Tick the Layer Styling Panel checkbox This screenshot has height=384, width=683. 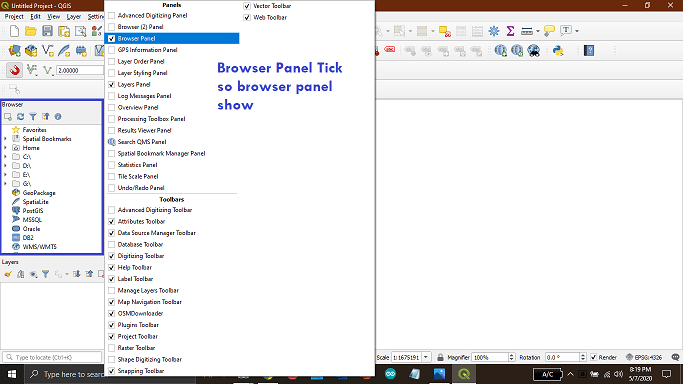click(x=112, y=73)
